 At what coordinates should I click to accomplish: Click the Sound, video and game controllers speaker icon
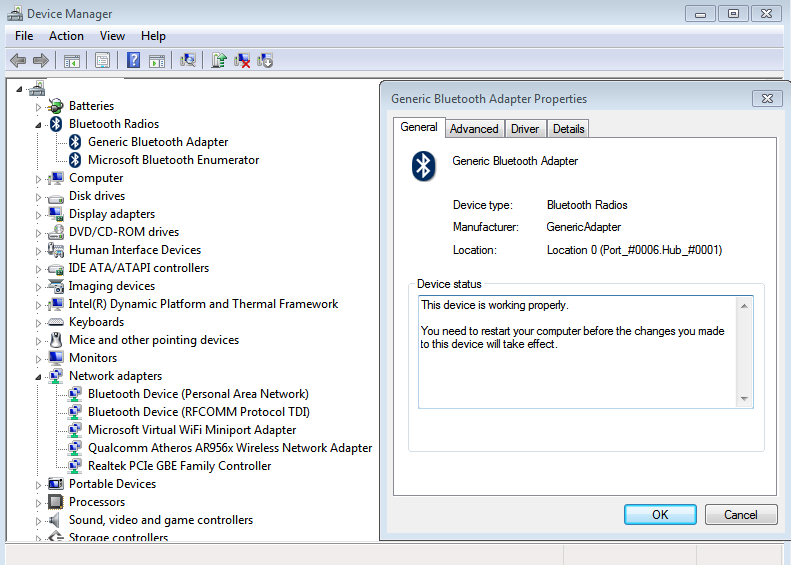[54, 520]
